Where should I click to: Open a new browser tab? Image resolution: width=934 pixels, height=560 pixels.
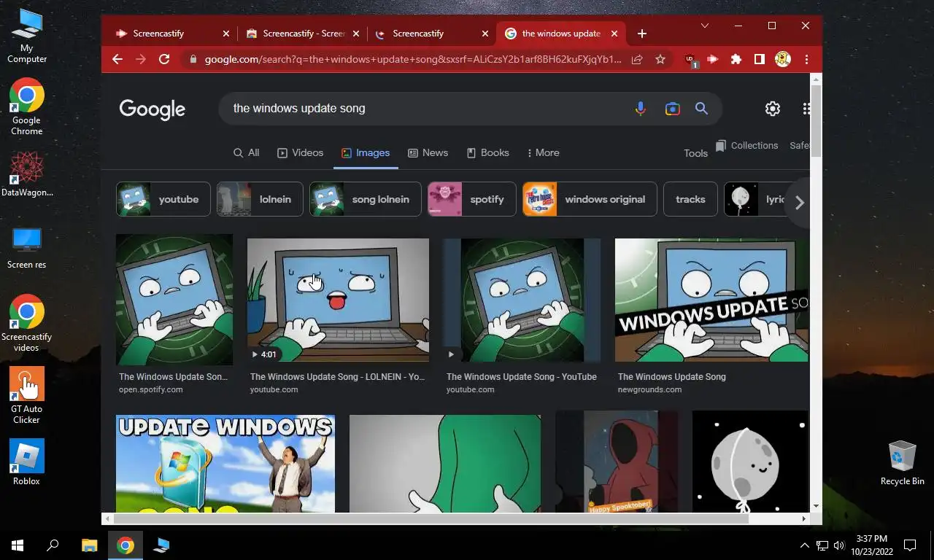coord(641,34)
